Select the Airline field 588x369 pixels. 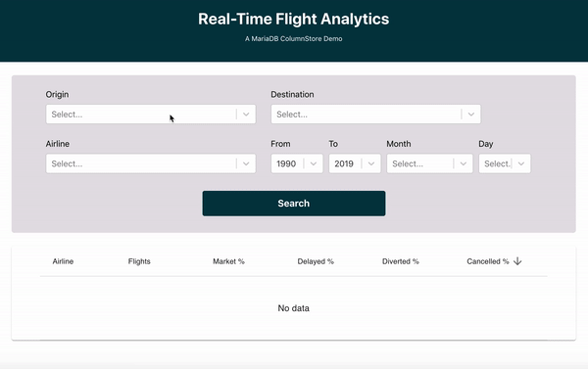(151, 163)
